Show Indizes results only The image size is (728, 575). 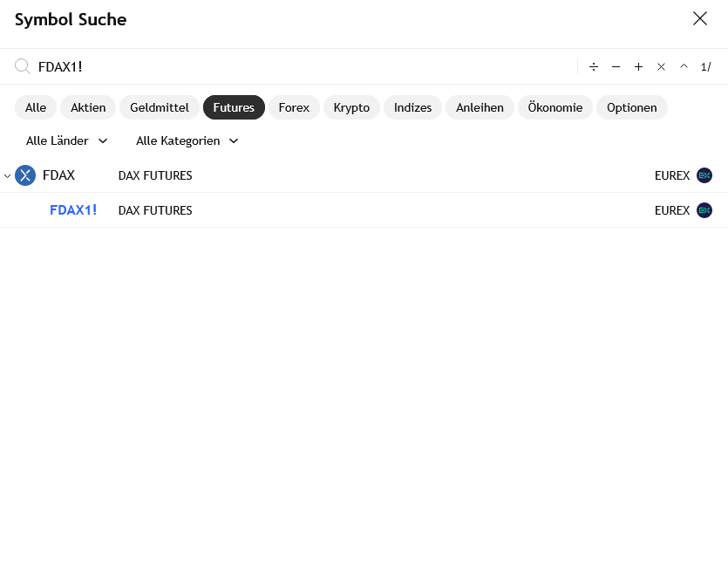tap(412, 107)
